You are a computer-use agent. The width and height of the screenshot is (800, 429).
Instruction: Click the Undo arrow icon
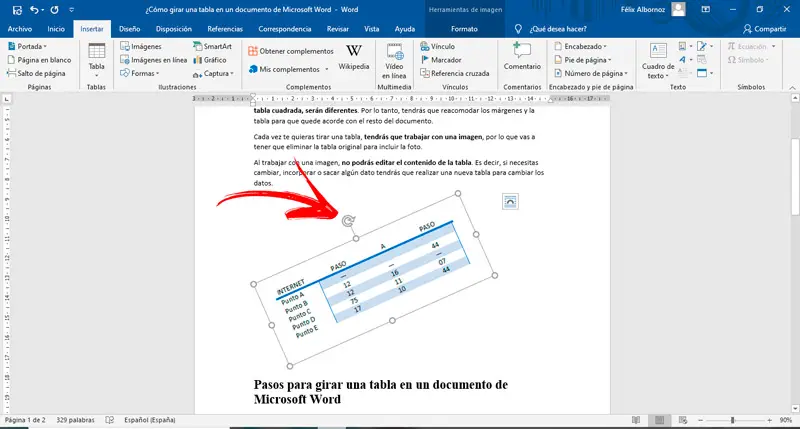click(34, 10)
